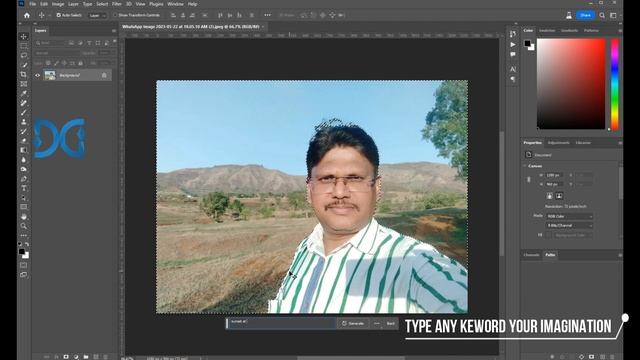This screenshot has height=360, width=640.
Task: Select the Frame tool
Action: point(24,84)
